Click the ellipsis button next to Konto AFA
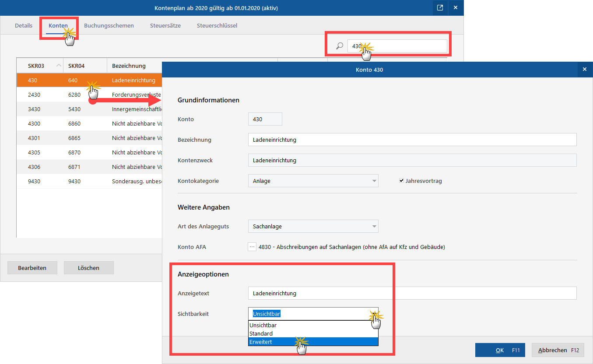The height and width of the screenshot is (364, 593). [x=252, y=247]
